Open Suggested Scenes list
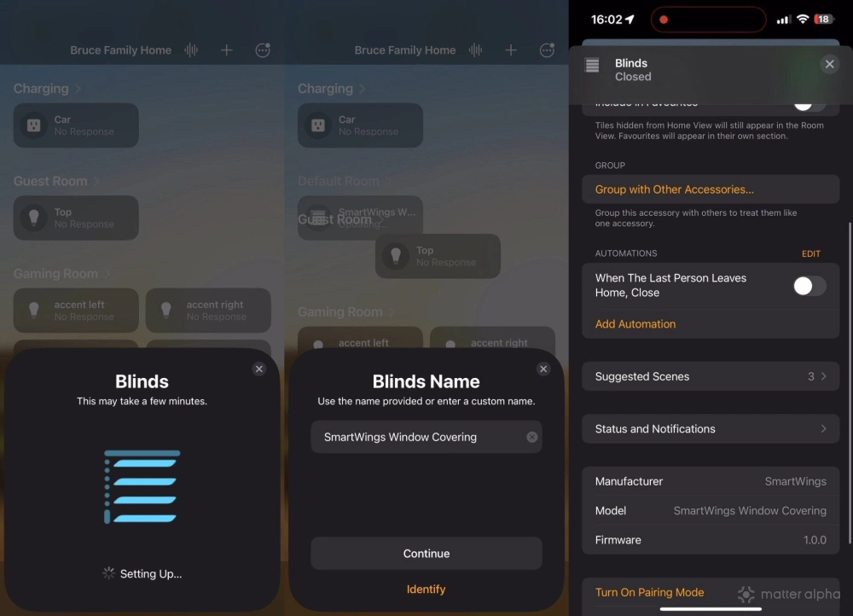 click(710, 376)
